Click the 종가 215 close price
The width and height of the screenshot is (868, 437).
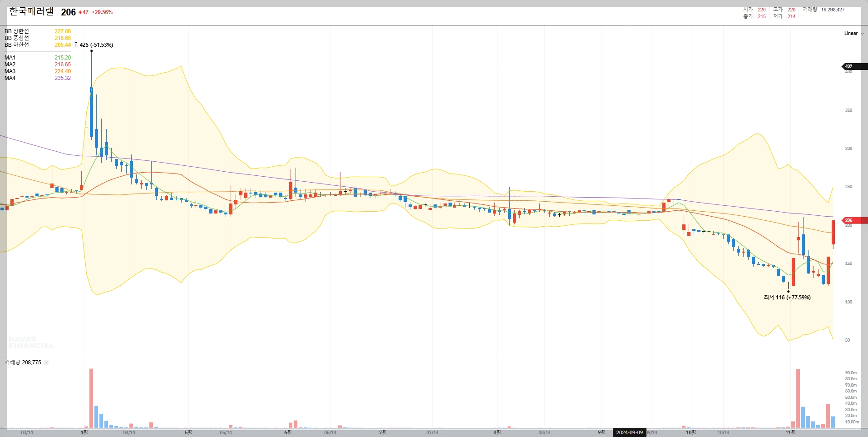pyautogui.click(x=755, y=16)
